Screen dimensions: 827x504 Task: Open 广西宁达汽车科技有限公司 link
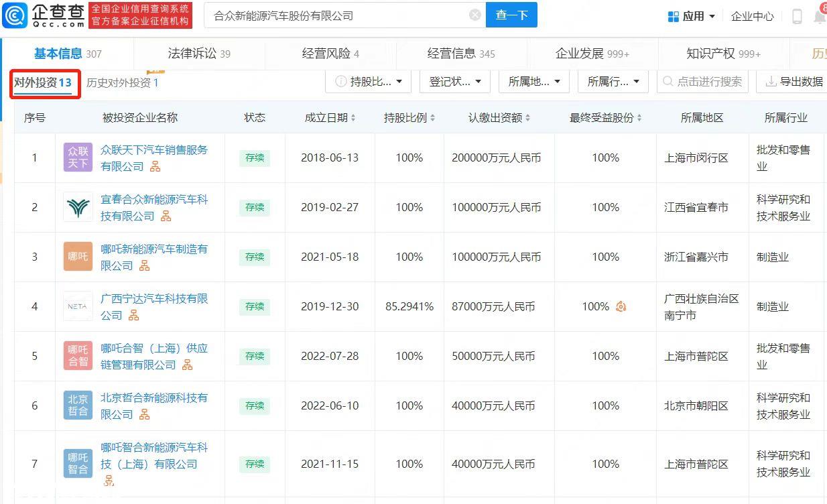click(154, 306)
